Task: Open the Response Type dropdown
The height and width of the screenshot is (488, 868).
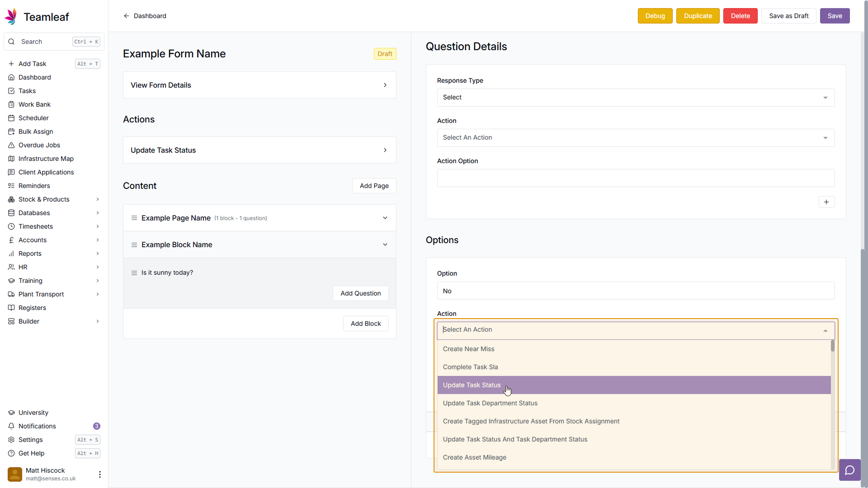Action: pos(635,98)
